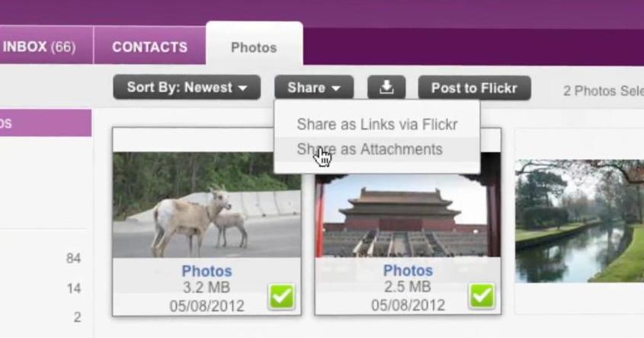Uncheck the green checkmark on the 2.5 MB photo
The image size is (644, 338).
[482, 295]
